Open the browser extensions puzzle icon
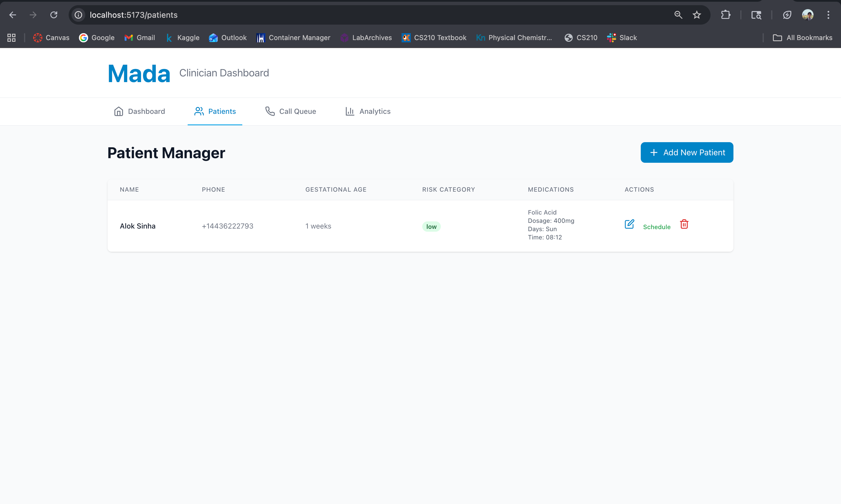 (725, 15)
